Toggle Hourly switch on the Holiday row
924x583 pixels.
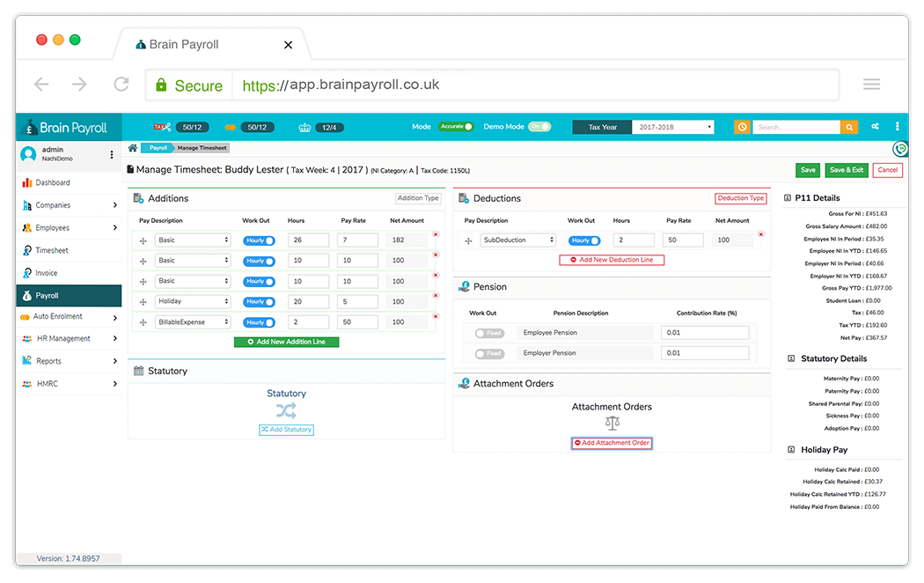point(259,302)
